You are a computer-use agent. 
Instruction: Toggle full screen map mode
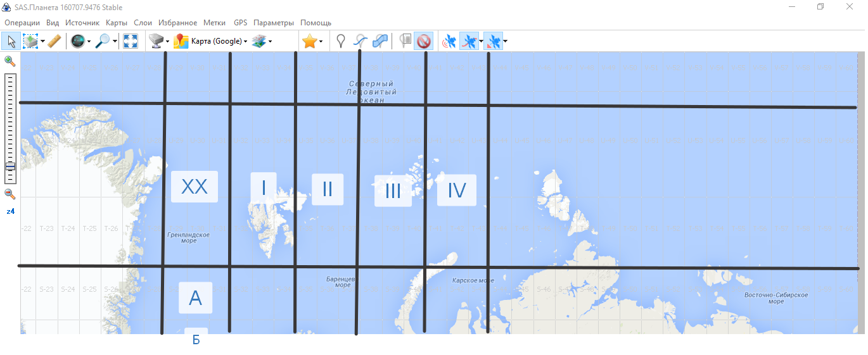coord(131,42)
